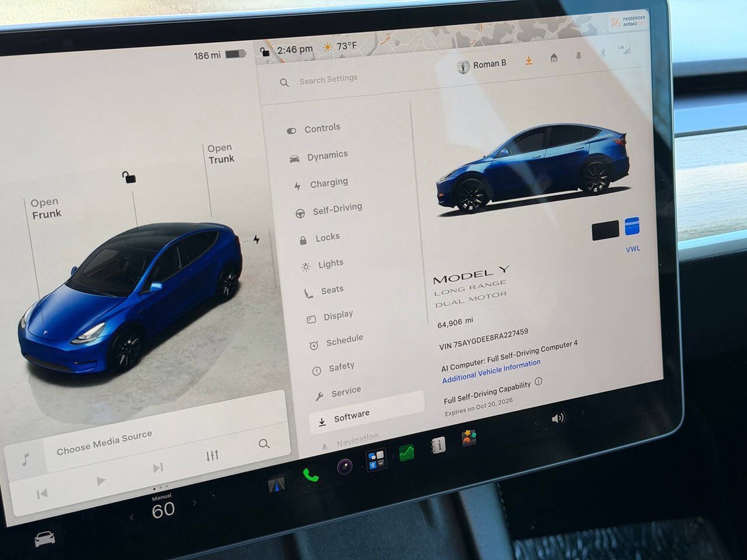Select the blue vehicle color swatch
This screenshot has width=747, height=560.
(x=632, y=226)
